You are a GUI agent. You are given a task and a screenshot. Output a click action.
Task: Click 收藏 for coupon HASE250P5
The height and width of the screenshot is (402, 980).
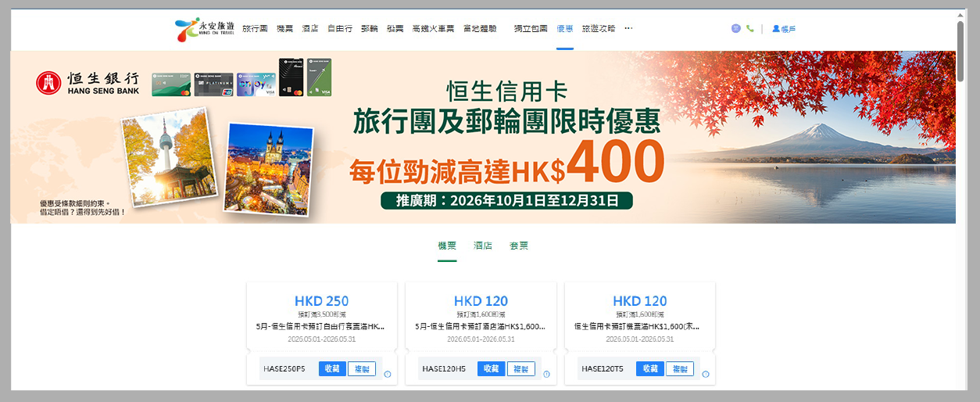pos(332,369)
